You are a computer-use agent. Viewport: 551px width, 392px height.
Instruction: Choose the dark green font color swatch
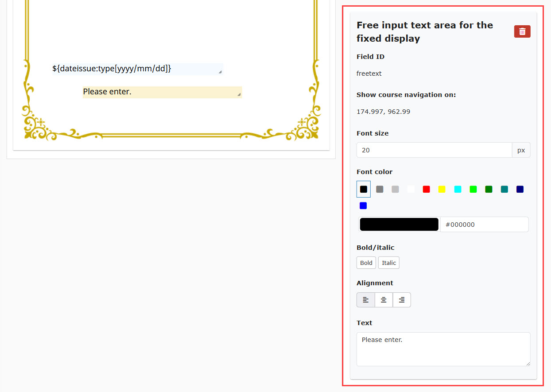tap(489, 189)
